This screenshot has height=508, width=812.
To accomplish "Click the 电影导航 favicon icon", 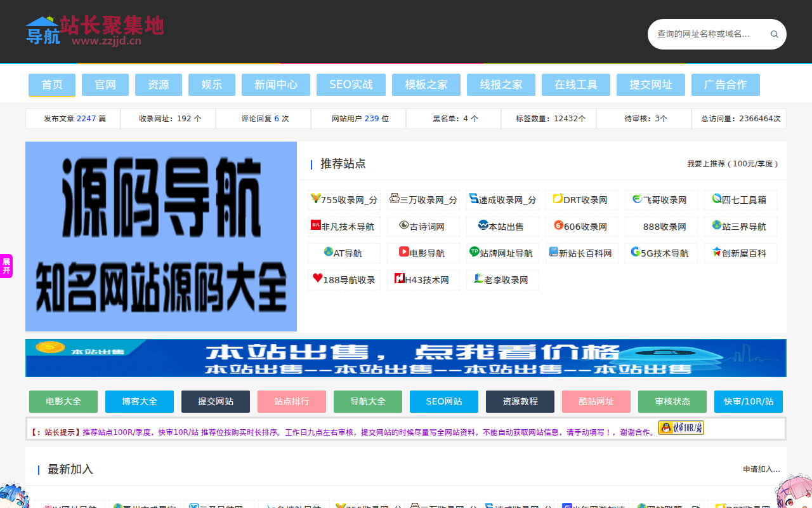I will (x=404, y=252).
